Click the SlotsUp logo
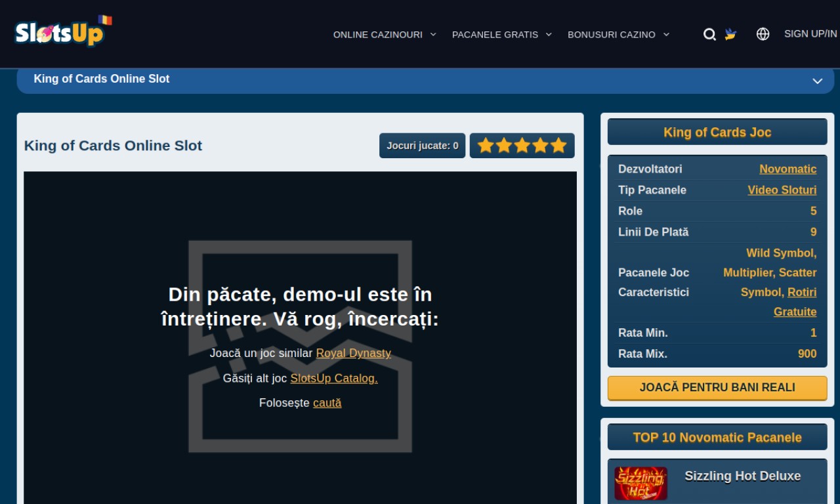This screenshot has width=840, height=504. tap(63, 31)
